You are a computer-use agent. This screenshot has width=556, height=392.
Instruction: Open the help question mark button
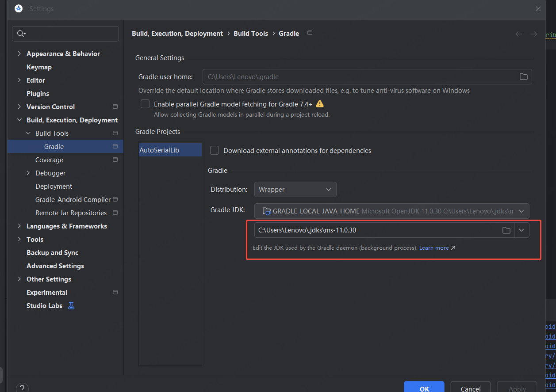(x=22, y=388)
